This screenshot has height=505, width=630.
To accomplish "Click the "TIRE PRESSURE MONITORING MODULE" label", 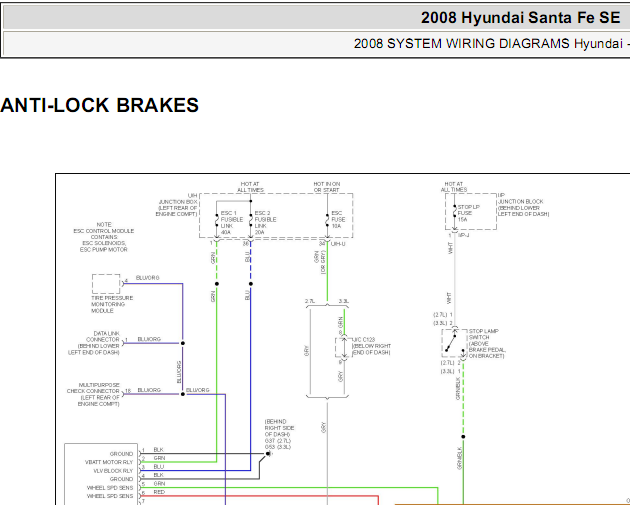I will tap(112, 305).
